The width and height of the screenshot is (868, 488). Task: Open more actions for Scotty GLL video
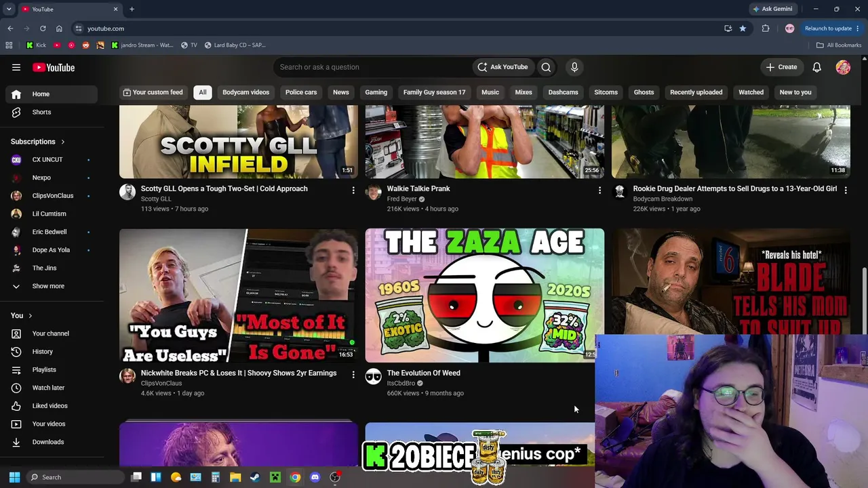pos(353,190)
